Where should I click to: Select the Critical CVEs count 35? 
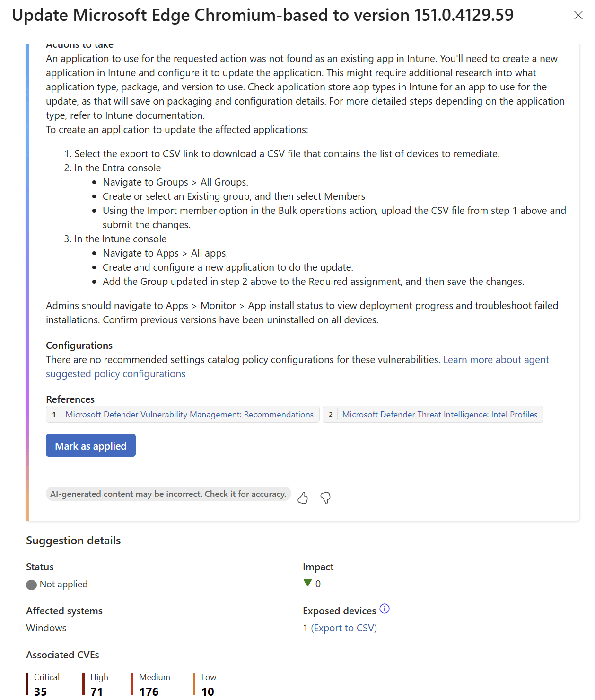[x=40, y=691]
